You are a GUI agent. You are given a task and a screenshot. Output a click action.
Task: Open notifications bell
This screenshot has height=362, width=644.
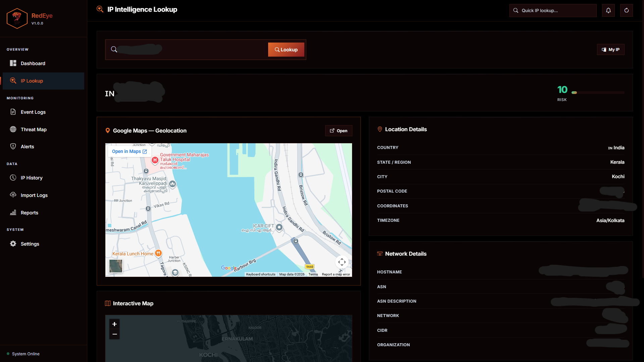tap(608, 10)
